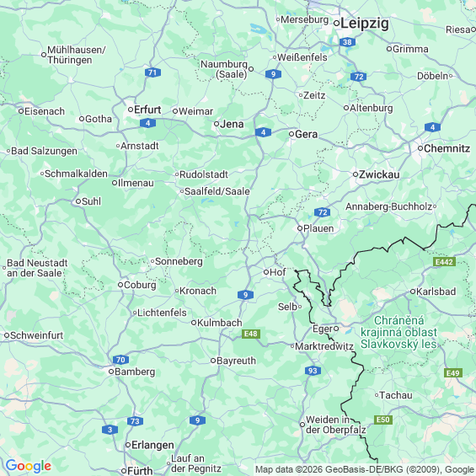Select the Zwickau city marker
The height and width of the screenshot is (476, 476).
(356, 174)
